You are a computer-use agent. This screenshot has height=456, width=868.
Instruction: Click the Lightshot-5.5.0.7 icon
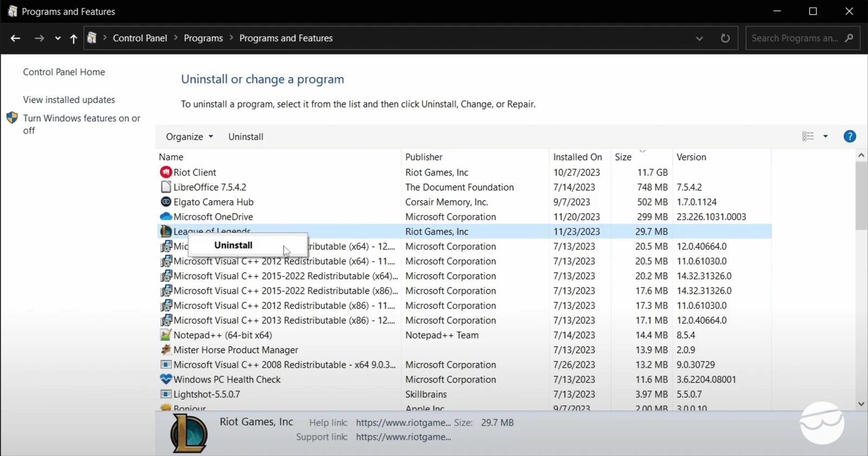coord(166,394)
